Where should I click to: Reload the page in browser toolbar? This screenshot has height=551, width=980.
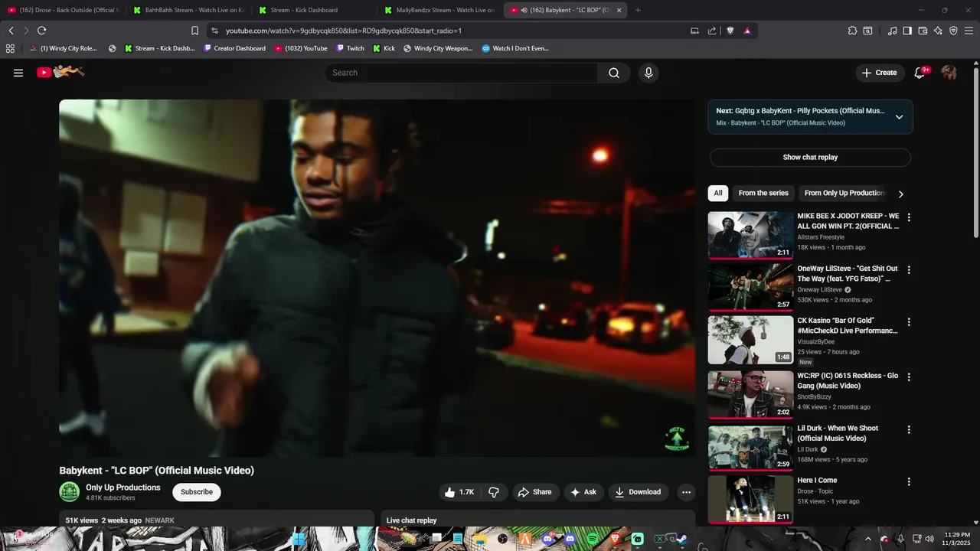(x=41, y=31)
